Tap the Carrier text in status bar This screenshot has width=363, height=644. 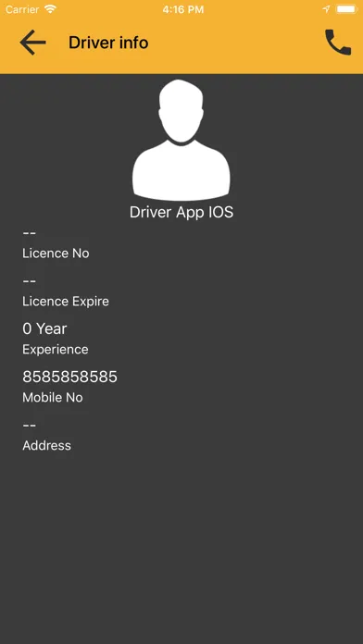[22, 9]
